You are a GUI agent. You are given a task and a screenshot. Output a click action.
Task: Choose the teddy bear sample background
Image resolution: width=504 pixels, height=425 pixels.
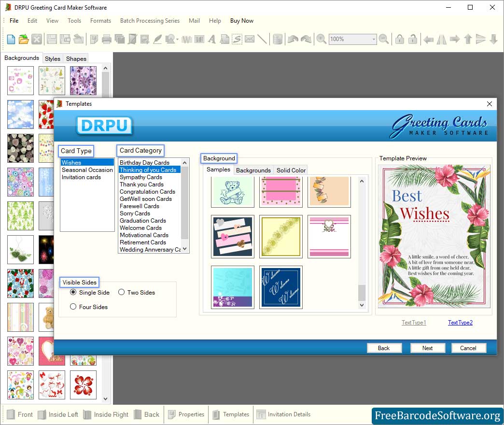[x=232, y=191]
